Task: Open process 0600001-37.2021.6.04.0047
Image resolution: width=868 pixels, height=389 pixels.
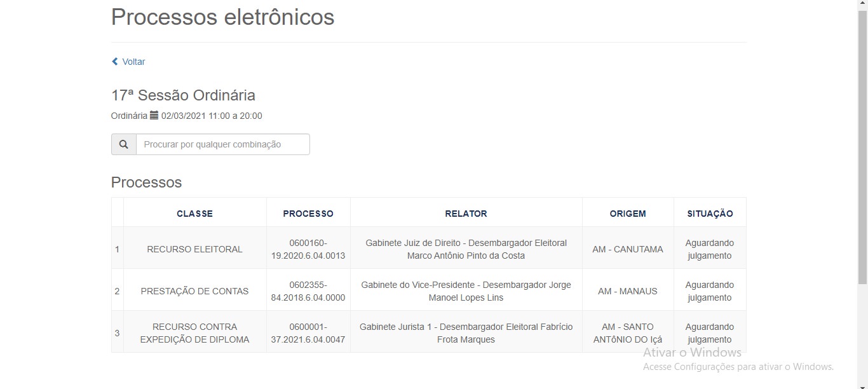Action: click(308, 333)
